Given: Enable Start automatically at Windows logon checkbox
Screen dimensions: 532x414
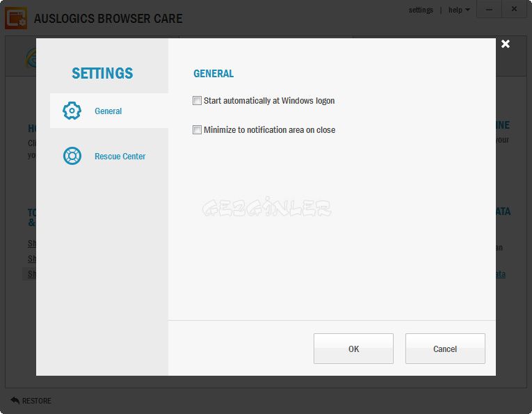Looking at the screenshot, I should click(197, 100).
